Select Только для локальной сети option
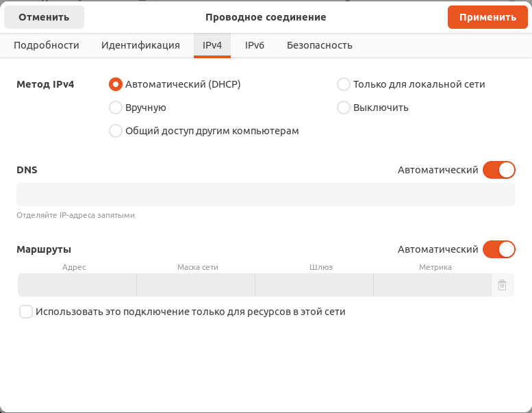The image size is (532, 413). (343, 84)
